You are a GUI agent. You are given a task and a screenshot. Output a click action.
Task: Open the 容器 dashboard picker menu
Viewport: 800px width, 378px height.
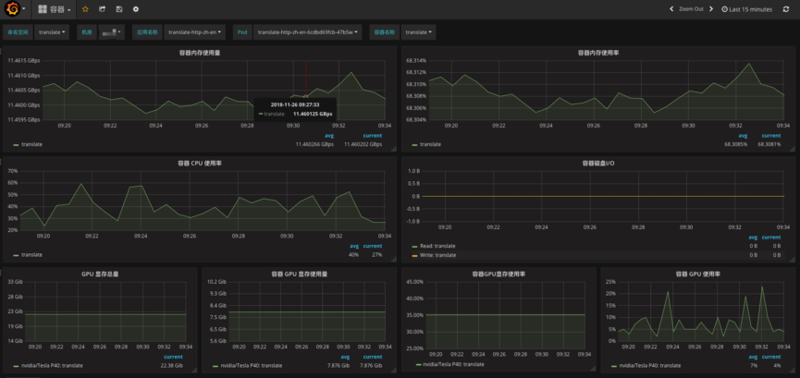point(54,9)
